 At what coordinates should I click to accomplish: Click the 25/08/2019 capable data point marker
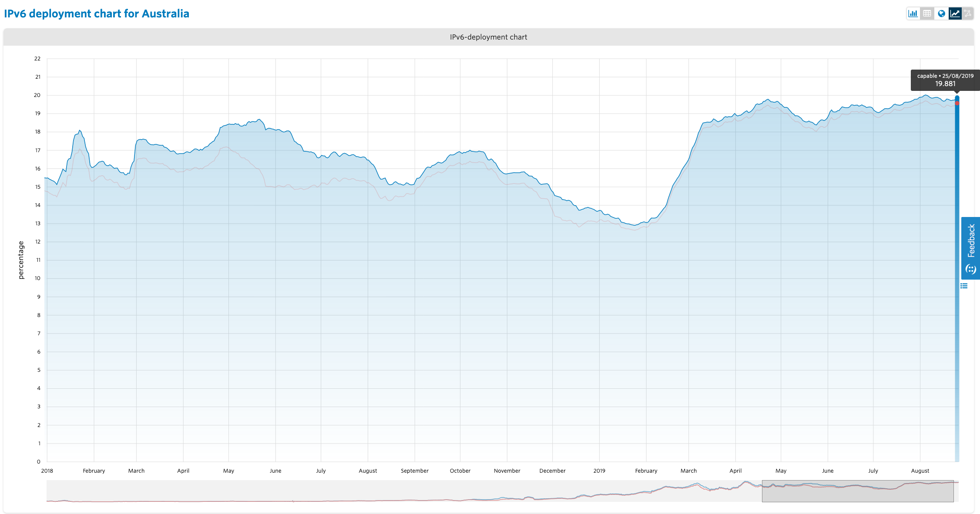(x=957, y=98)
